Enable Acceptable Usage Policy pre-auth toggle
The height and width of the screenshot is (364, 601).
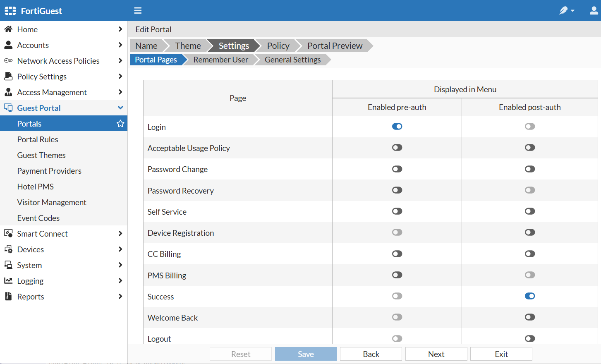click(397, 147)
